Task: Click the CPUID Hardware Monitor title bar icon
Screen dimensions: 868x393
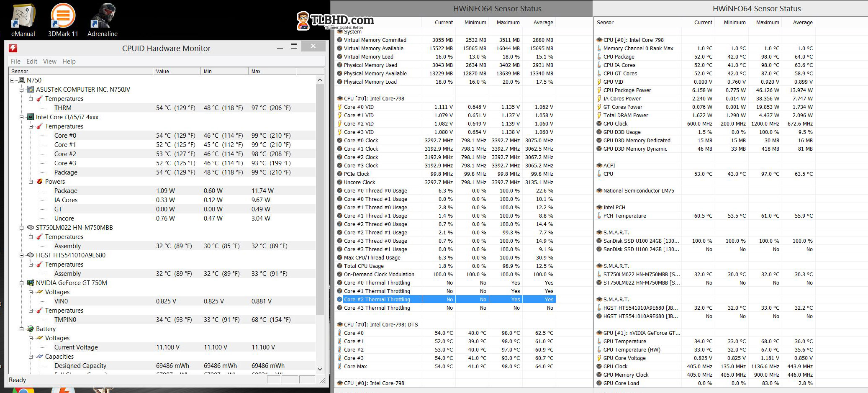Action: coord(13,49)
